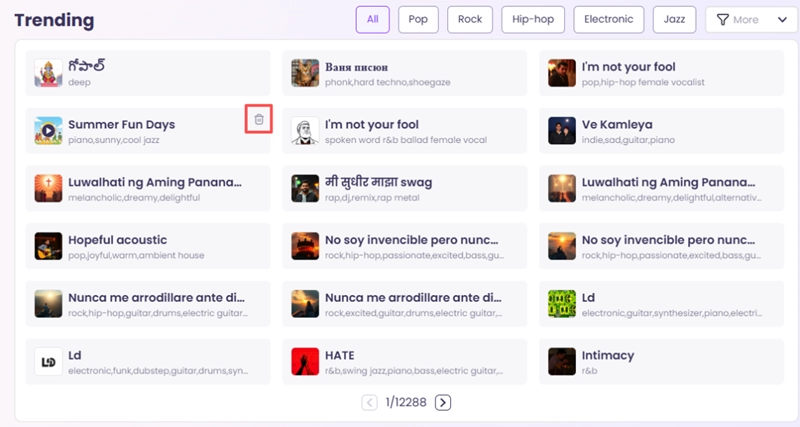Screen dimensions: 800x427
Task: Select the All genre filter
Action: tap(372, 19)
